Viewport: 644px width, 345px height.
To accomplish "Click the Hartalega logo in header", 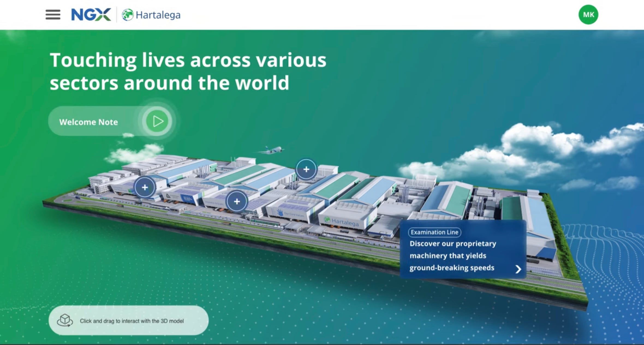I will [151, 15].
